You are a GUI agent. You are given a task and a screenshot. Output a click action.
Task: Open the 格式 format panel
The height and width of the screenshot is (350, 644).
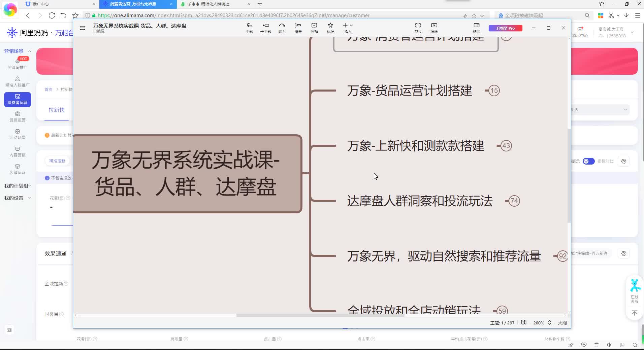click(477, 28)
